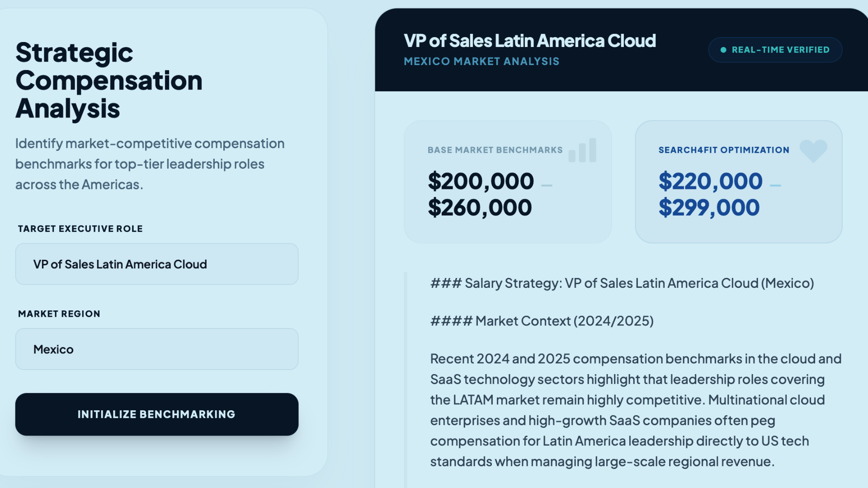Screen dimensions: 868x488
Task: Click the Salary Strategy heading line
Action: (622, 283)
